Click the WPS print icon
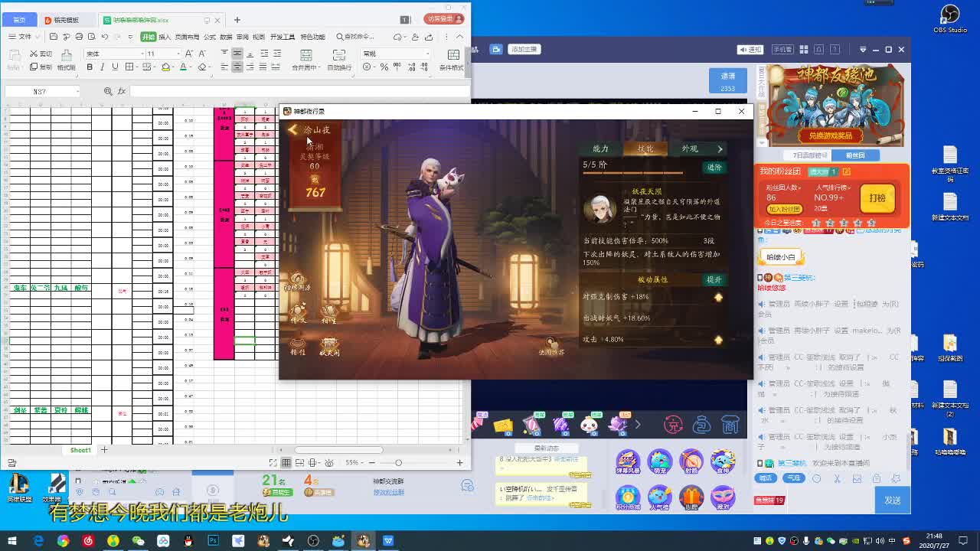980x551 pixels. (79, 37)
